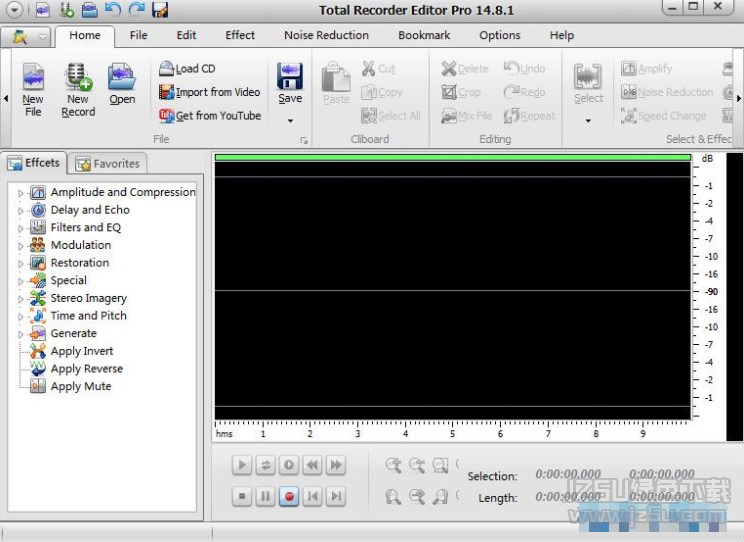The image size is (744, 542).
Task: Open the Save dropdown arrow
Action: click(290, 121)
